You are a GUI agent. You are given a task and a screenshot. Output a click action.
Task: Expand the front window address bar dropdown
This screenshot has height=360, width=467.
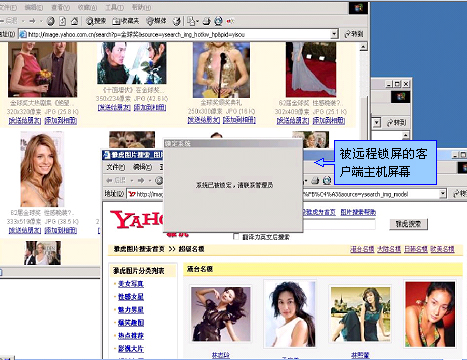[x=442, y=194]
